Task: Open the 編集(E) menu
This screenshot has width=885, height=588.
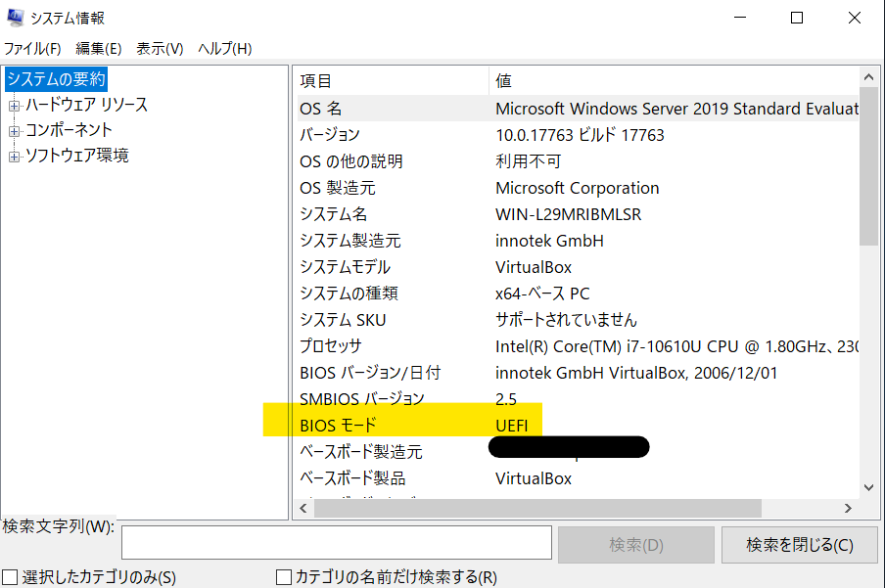Action: (x=99, y=49)
